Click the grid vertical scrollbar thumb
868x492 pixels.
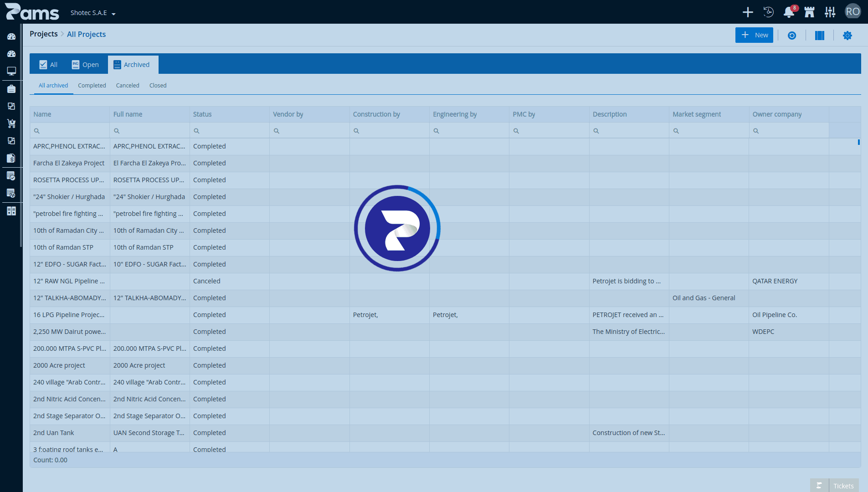click(x=859, y=143)
